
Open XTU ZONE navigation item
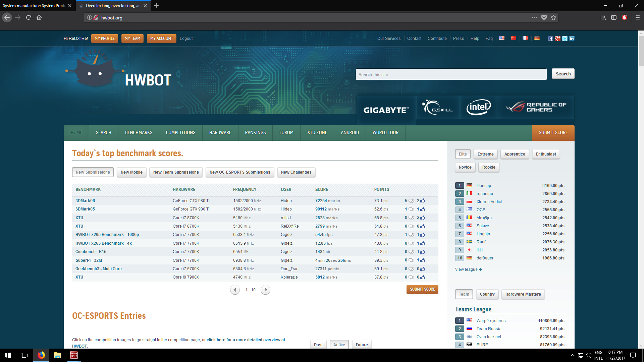pos(317,133)
